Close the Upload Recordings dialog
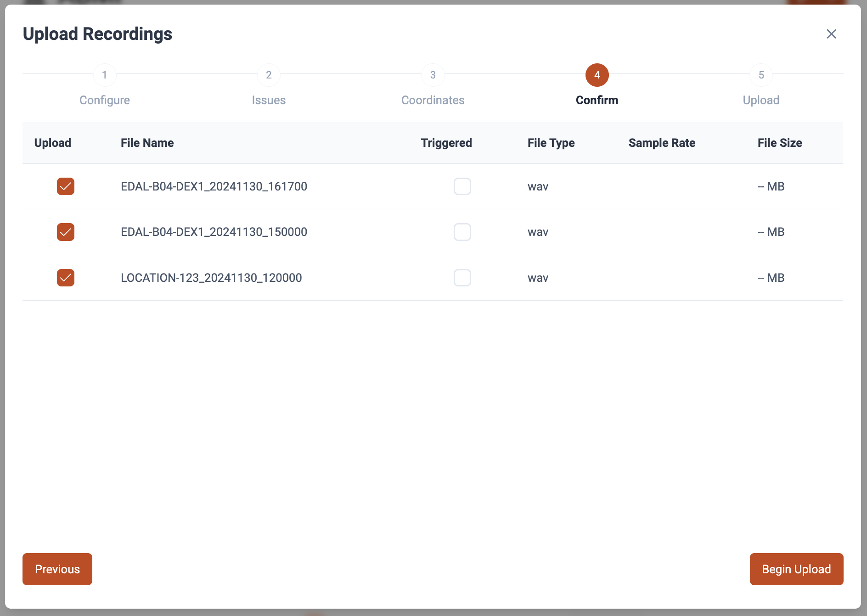The height and width of the screenshot is (616, 867). (x=831, y=34)
